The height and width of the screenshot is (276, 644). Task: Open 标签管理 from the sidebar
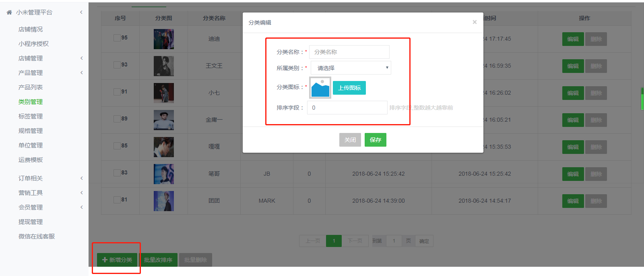tap(31, 116)
